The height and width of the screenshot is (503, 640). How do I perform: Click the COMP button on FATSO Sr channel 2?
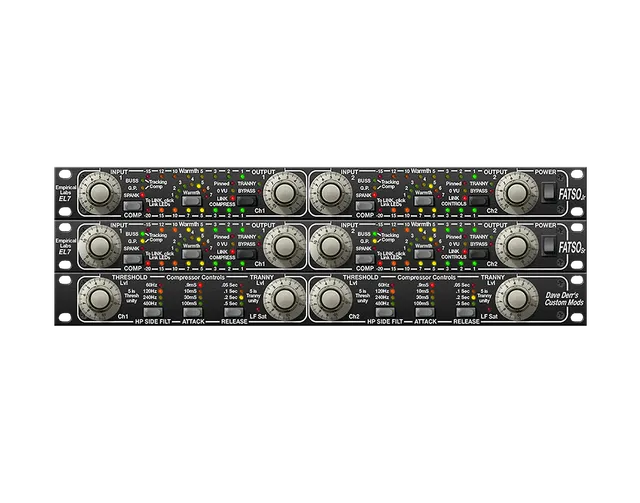coord(364,259)
